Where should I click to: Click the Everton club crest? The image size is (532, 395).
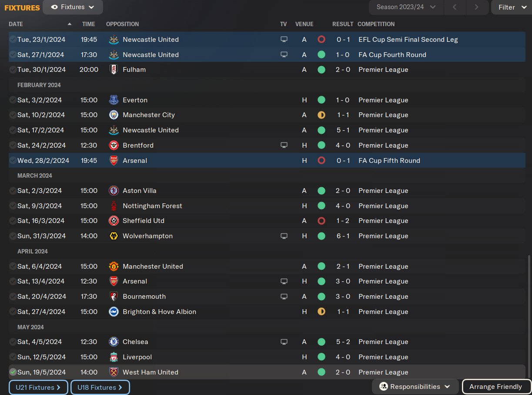(114, 100)
